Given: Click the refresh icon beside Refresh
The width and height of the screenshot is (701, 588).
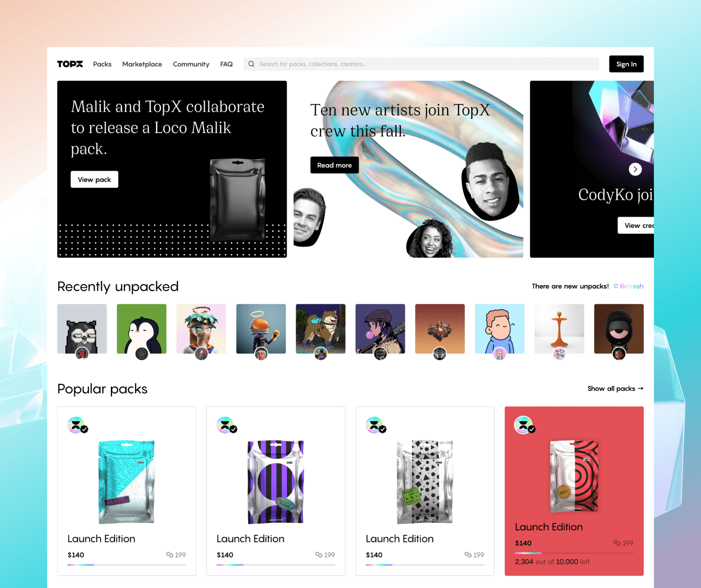Looking at the screenshot, I should coord(616,286).
